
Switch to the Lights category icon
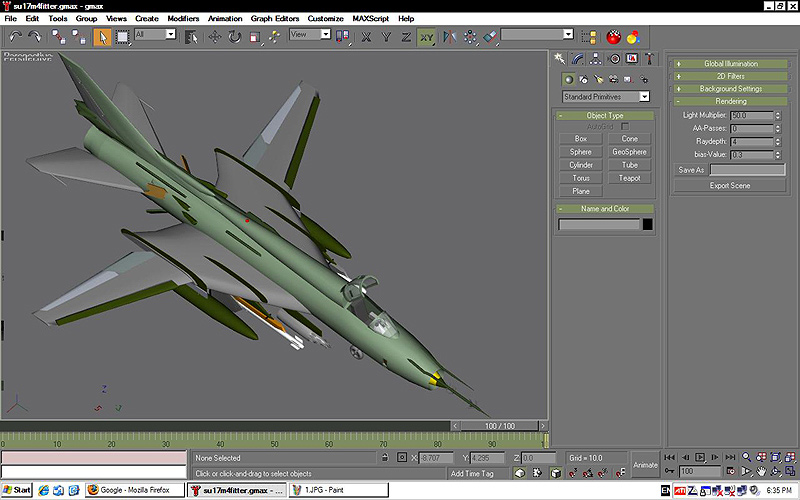(597, 78)
